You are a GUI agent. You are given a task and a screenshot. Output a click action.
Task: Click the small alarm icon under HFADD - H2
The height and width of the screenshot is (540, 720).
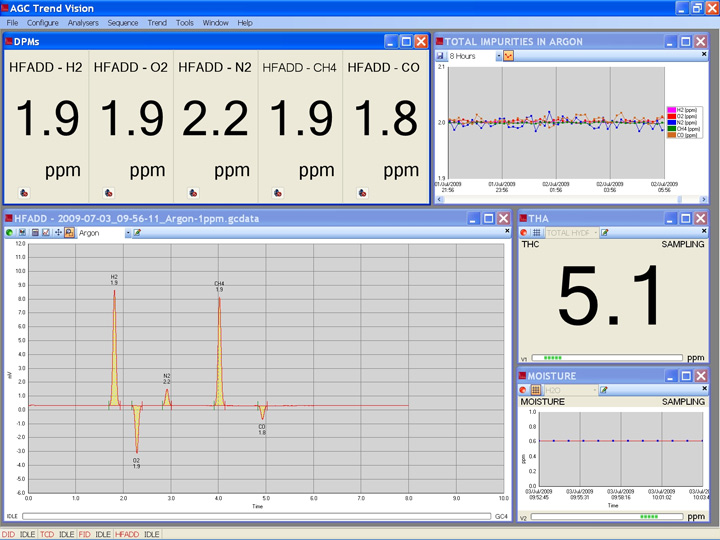[24, 193]
